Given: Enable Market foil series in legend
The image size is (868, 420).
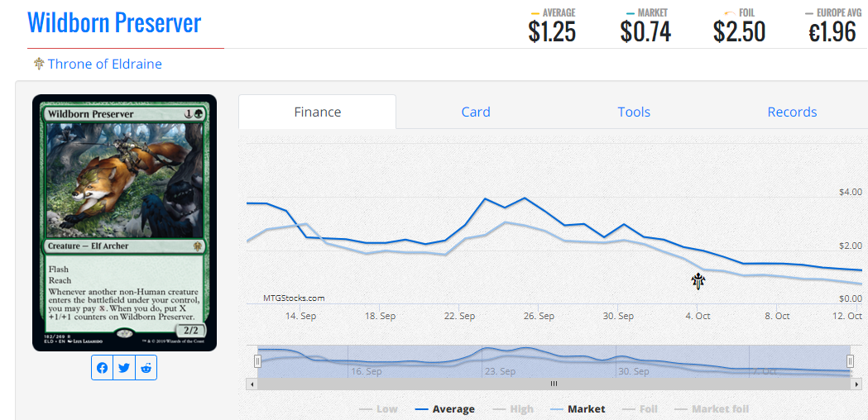Looking at the screenshot, I should (712, 409).
